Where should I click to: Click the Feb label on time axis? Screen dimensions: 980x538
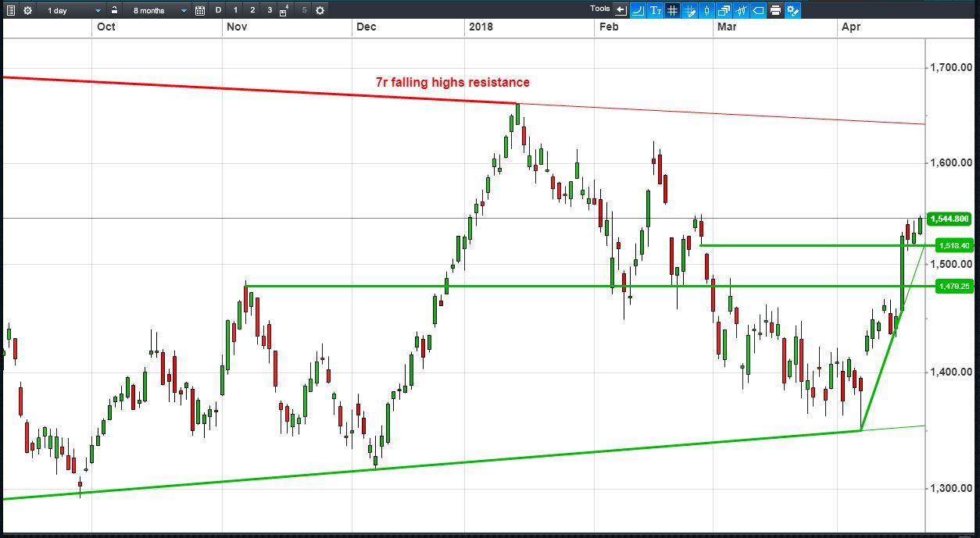[x=609, y=27]
